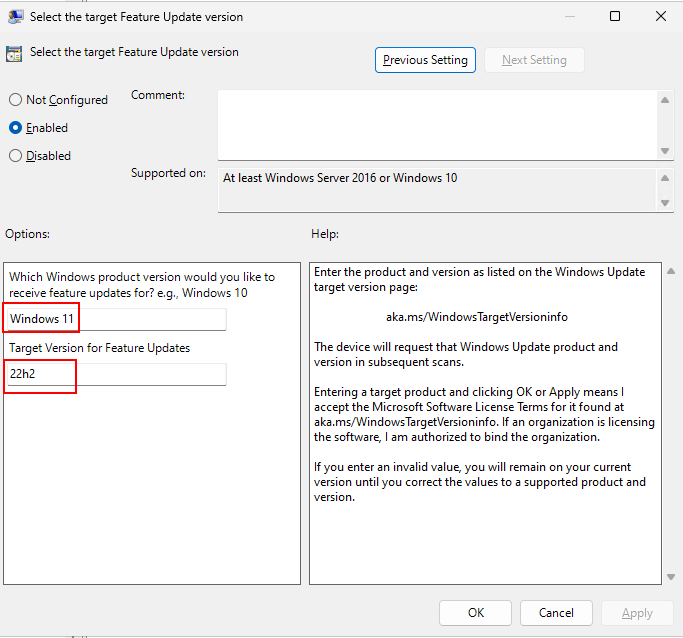Viewport: 683px width, 638px height.
Task: Click into the Comment text box
Action: pos(437,125)
